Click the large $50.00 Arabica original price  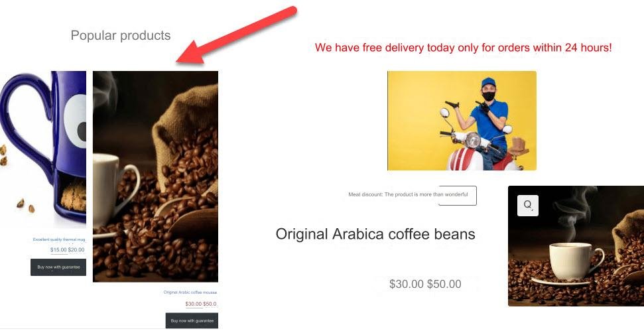click(x=444, y=284)
